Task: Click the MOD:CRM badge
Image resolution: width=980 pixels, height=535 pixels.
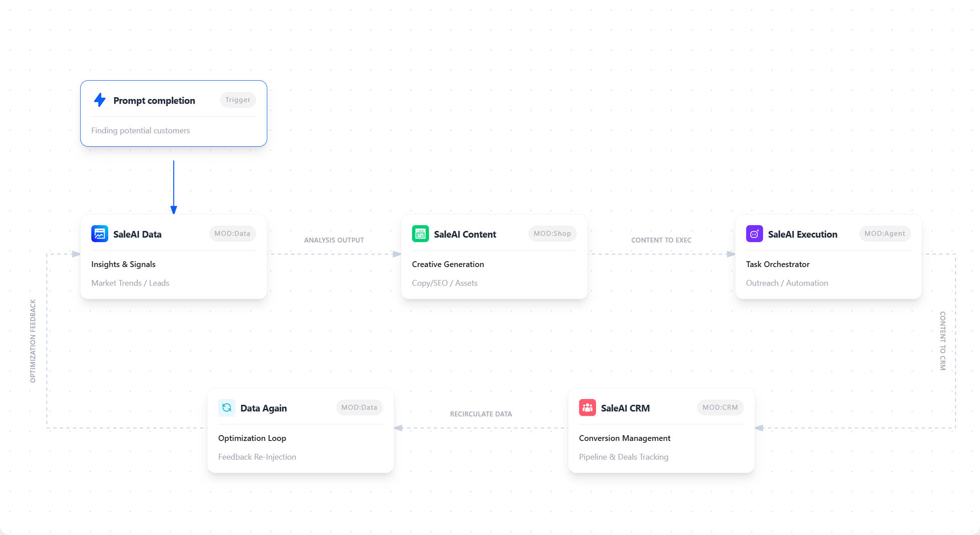Action: coord(720,407)
